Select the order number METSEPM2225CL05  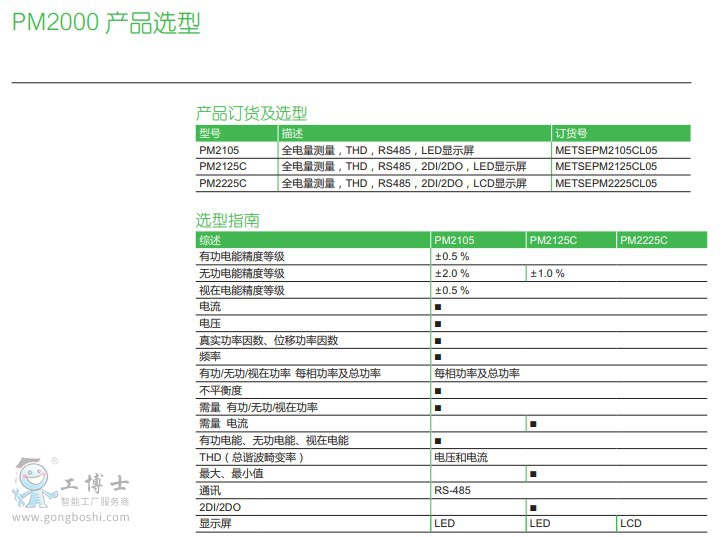click(x=605, y=183)
